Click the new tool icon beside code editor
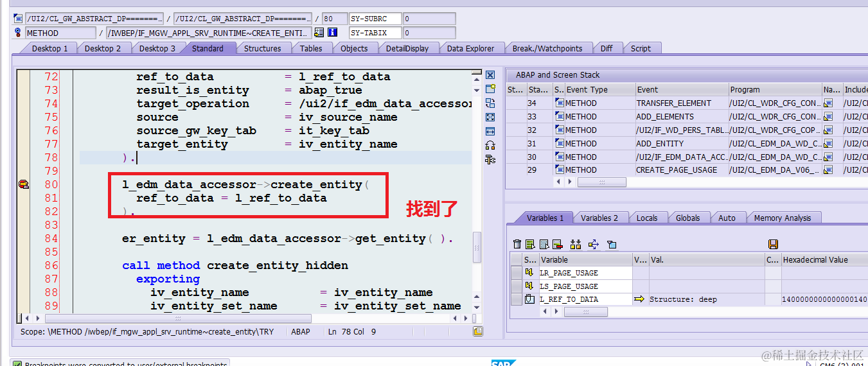 tap(490, 89)
